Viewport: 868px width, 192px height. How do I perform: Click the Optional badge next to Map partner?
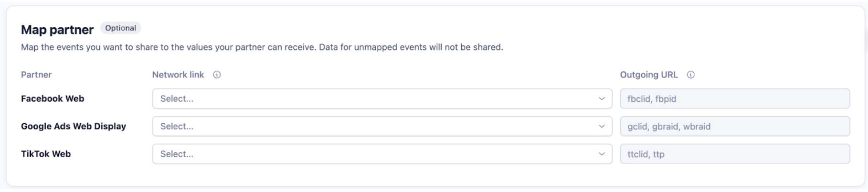click(120, 28)
